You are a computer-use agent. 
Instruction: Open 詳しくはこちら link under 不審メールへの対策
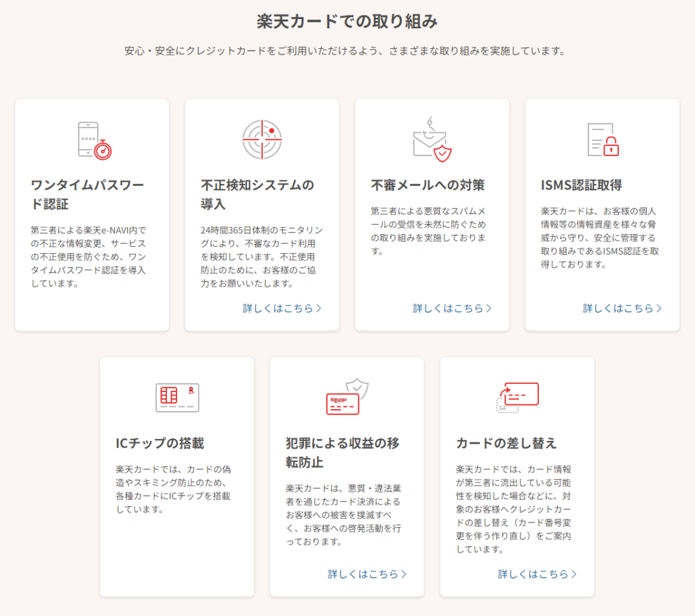point(453,308)
